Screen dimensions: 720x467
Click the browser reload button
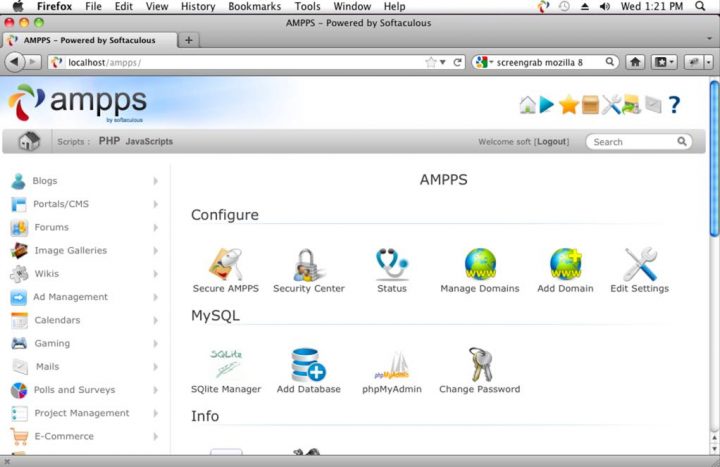tap(458, 62)
